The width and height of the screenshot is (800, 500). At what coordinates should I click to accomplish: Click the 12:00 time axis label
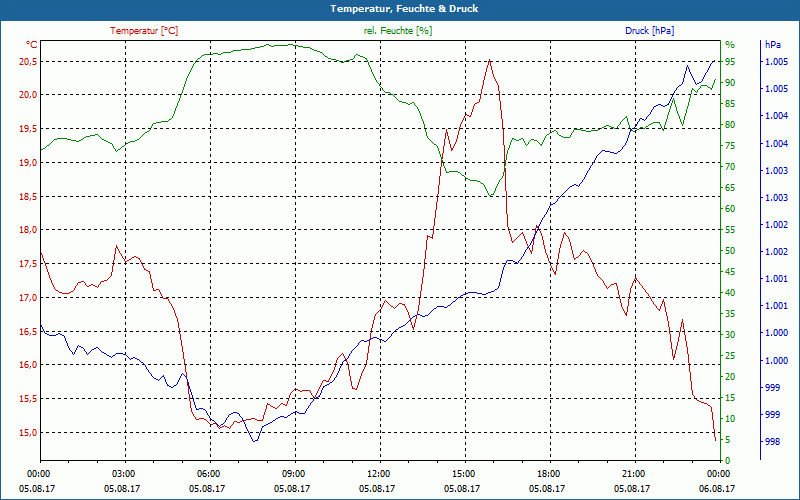378,474
